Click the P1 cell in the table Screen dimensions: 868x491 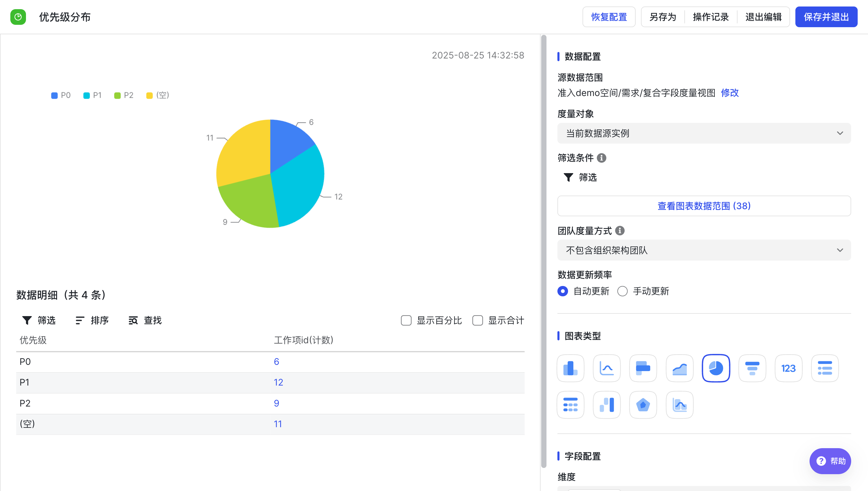24,382
